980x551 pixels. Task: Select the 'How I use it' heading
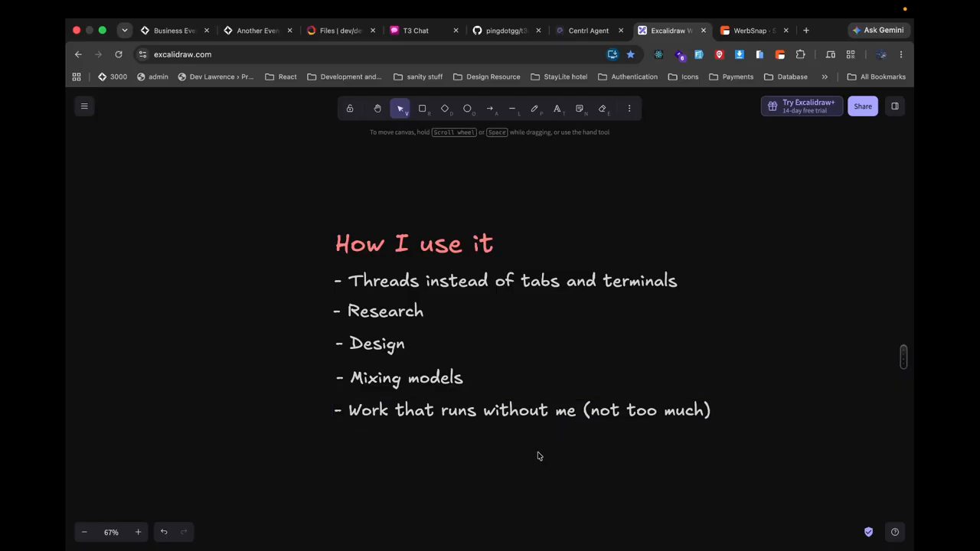414,243
